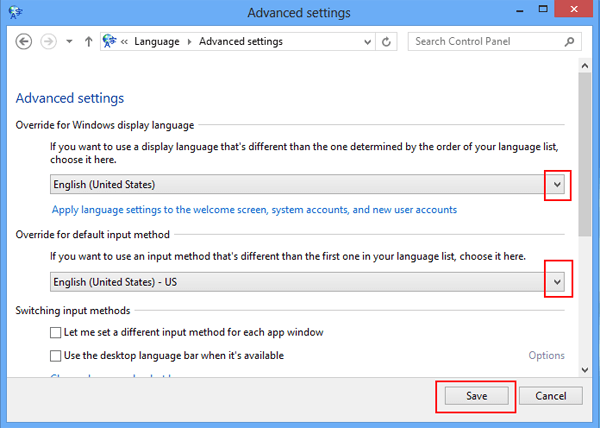Enable different input method for each app window

(x=55, y=332)
